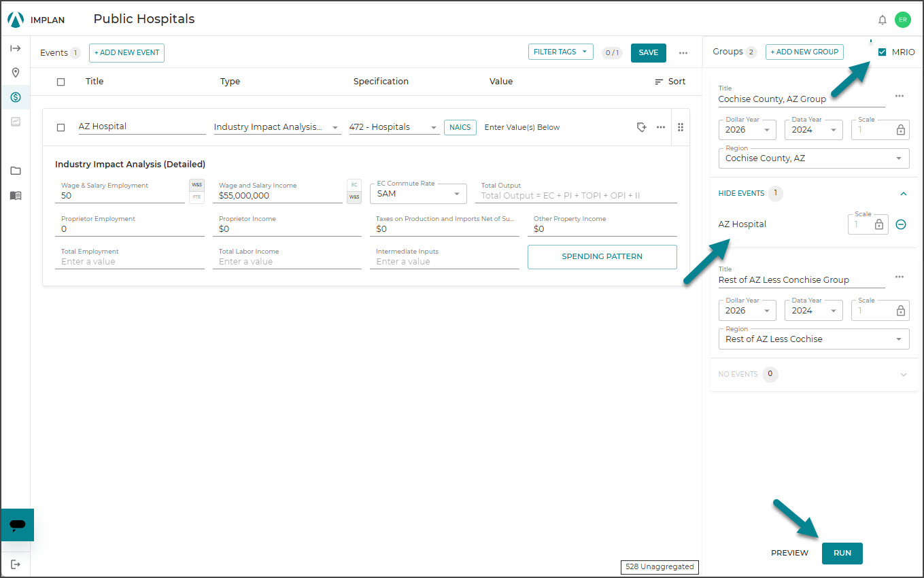Click the Title column header
The image size is (924, 578).
click(x=95, y=82)
